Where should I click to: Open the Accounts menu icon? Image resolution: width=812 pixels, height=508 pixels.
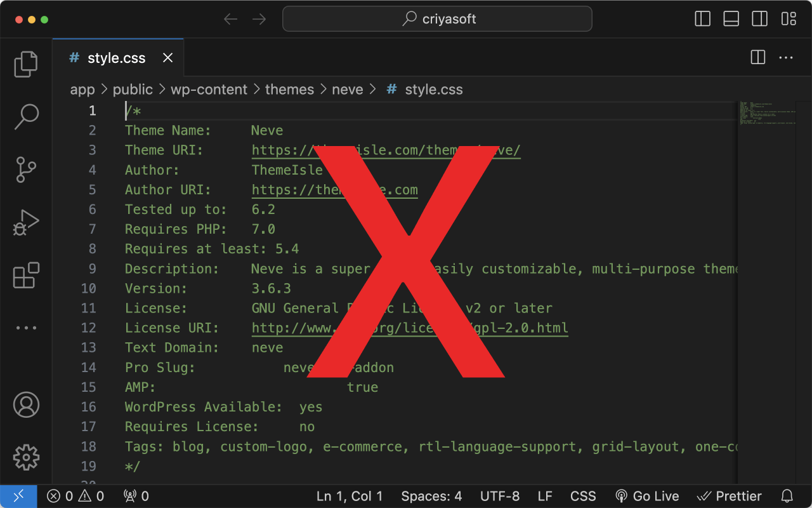[26, 404]
